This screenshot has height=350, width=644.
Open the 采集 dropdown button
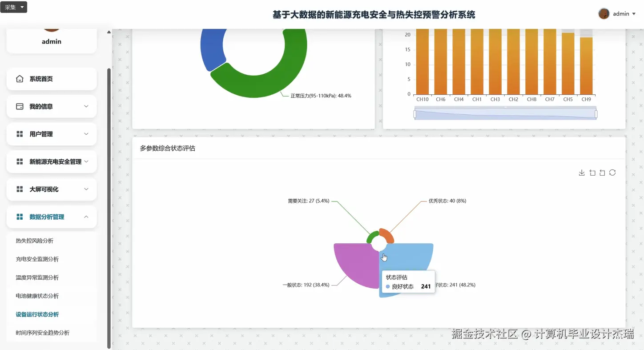pyautogui.click(x=14, y=7)
